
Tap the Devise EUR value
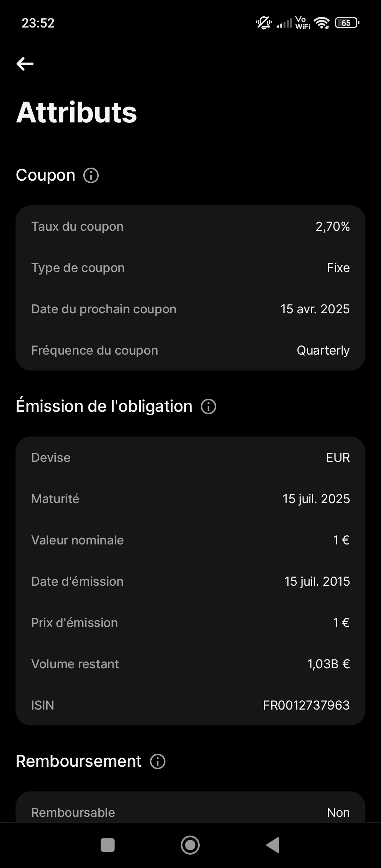[x=338, y=458]
